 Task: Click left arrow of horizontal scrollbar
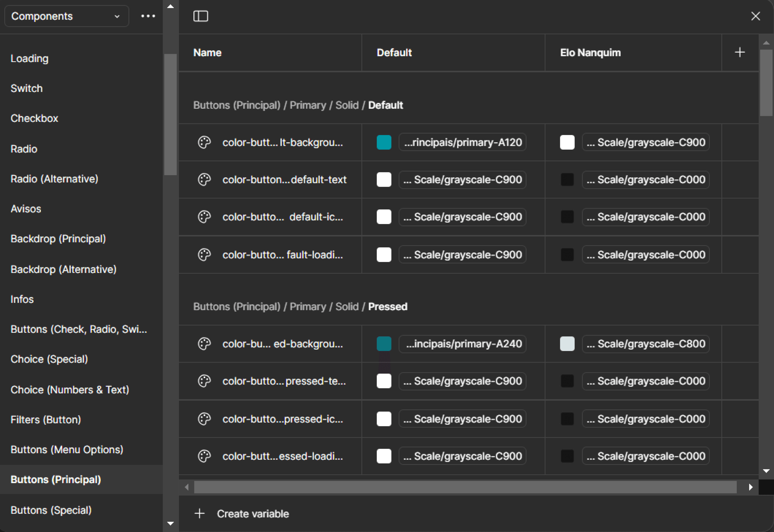coord(187,487)
